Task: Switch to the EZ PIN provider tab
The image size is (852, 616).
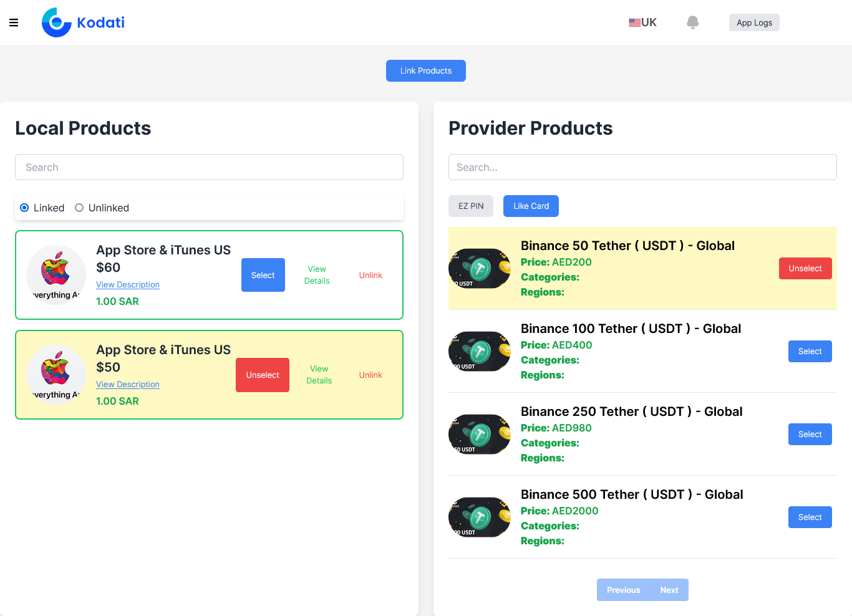Action: pos(471,206)
